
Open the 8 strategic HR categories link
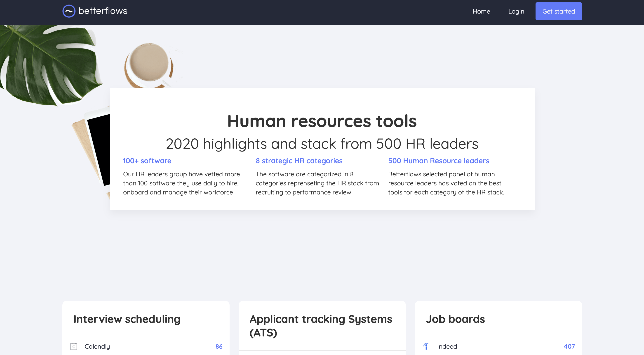point(299,161)
